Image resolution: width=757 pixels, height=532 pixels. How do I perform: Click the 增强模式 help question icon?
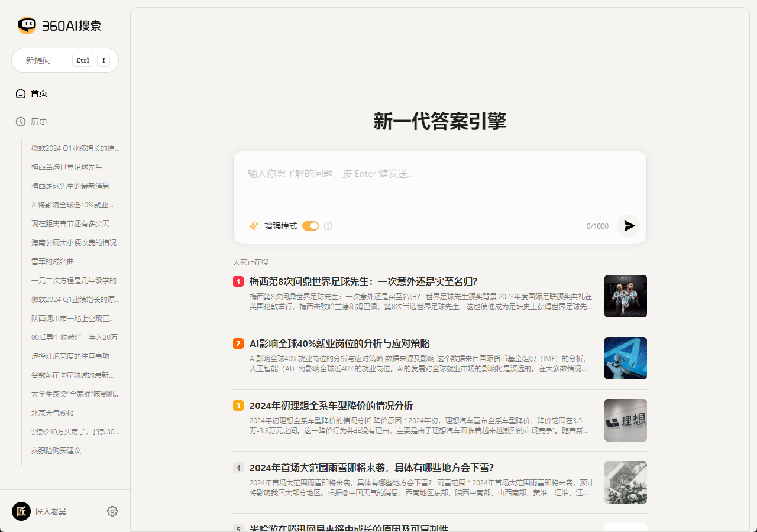328,226
